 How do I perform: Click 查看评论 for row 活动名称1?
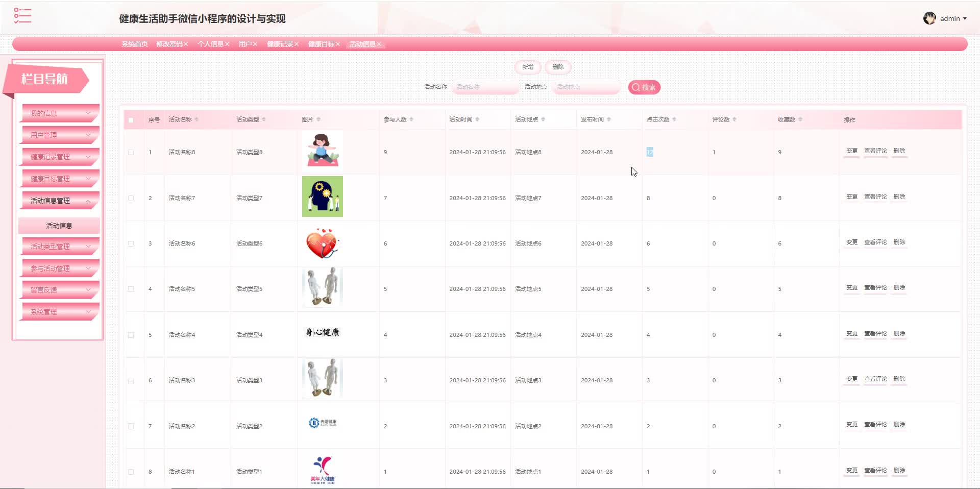pyautogui.click(x=875, y=471)
